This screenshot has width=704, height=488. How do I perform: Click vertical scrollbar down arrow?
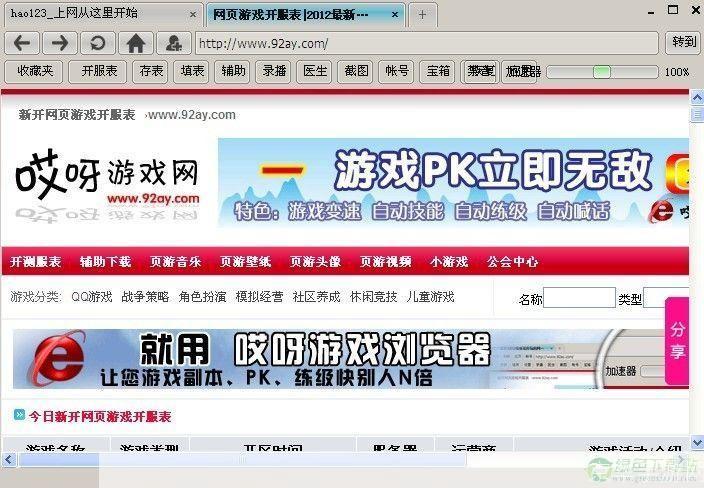click(697, 443)
